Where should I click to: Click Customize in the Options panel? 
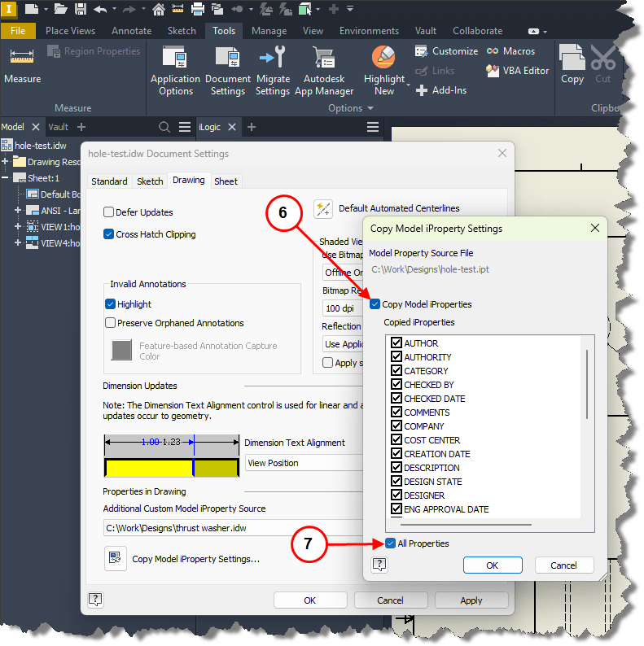(446, 51)
